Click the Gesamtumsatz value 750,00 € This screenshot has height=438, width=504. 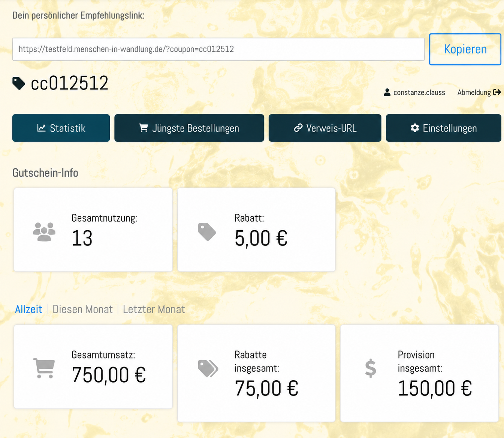(109, 375)
